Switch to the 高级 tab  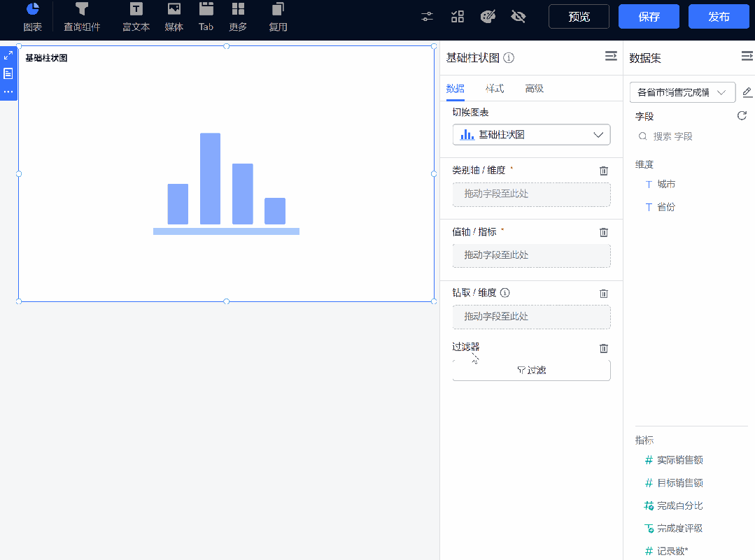coord(535,89)
